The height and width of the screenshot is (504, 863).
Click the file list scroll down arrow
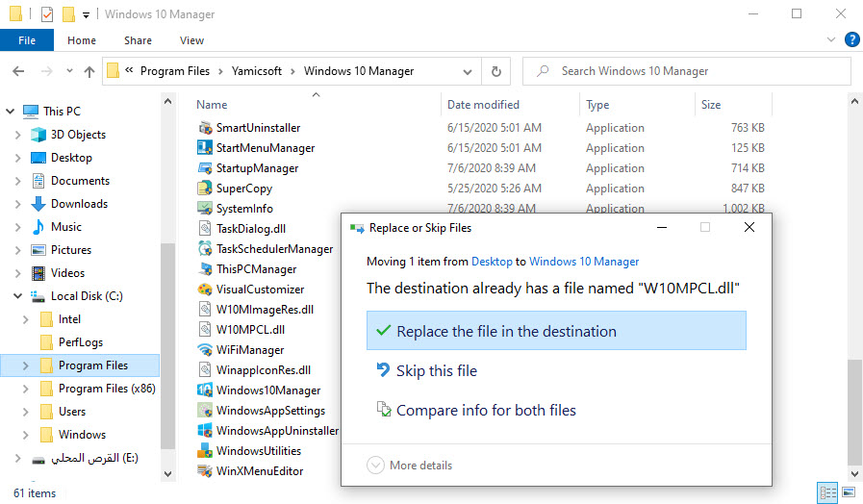[x=854, y=474]
